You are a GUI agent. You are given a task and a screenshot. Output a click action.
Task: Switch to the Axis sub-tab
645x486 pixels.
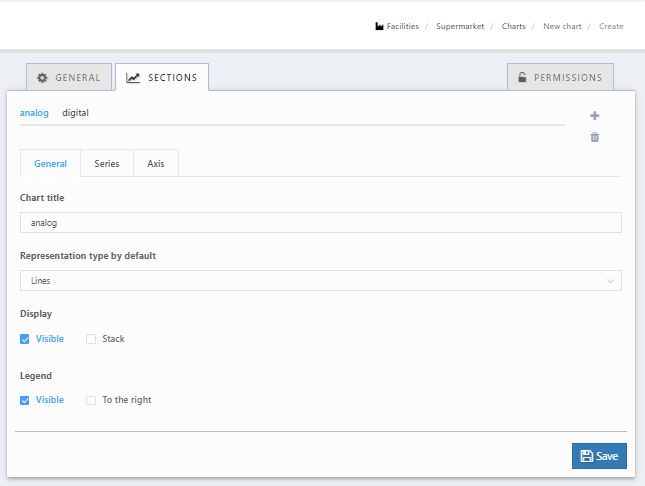(x=156, y=164)
